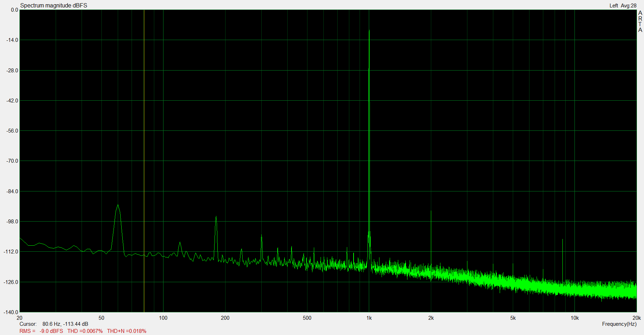Click the -42.0 y-axis label

[x=12, y=101]
